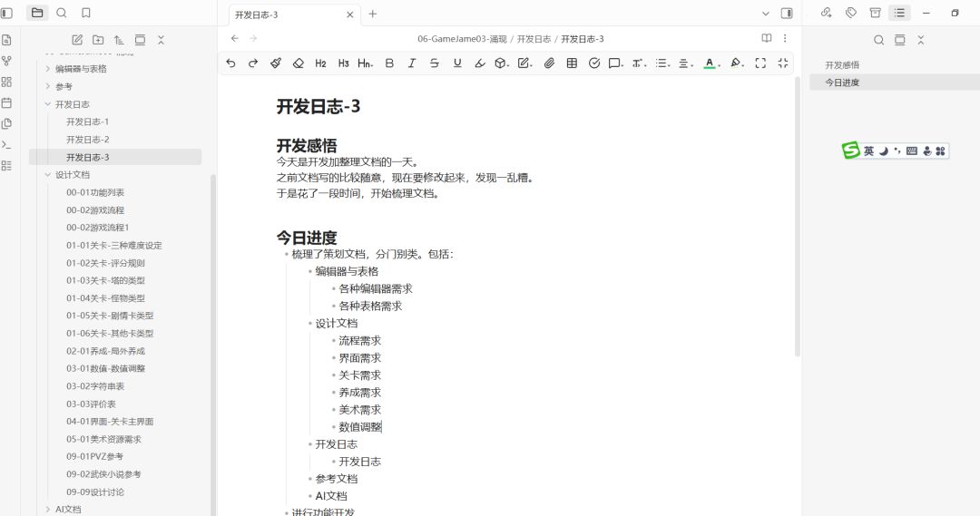Collapse the 开发日志 folder

[x=48, y=104]
